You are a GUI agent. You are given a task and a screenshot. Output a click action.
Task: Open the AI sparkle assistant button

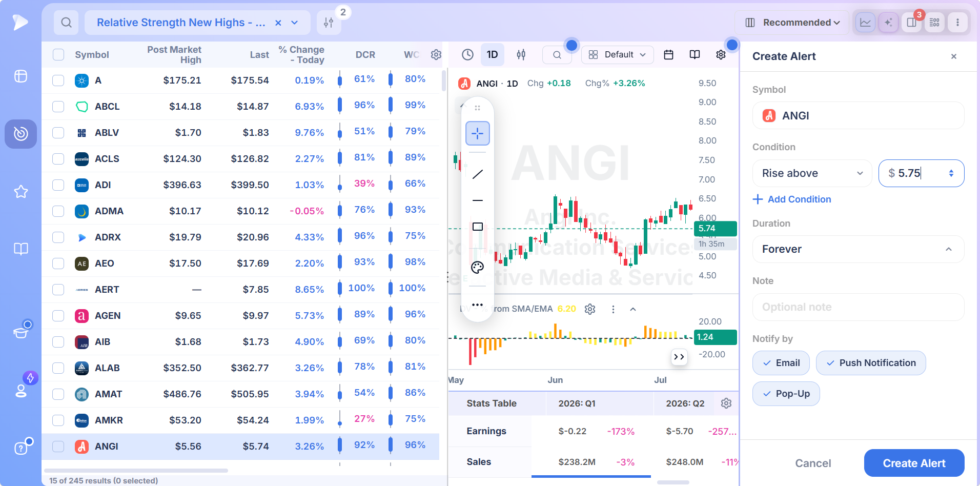pos(888,23)
